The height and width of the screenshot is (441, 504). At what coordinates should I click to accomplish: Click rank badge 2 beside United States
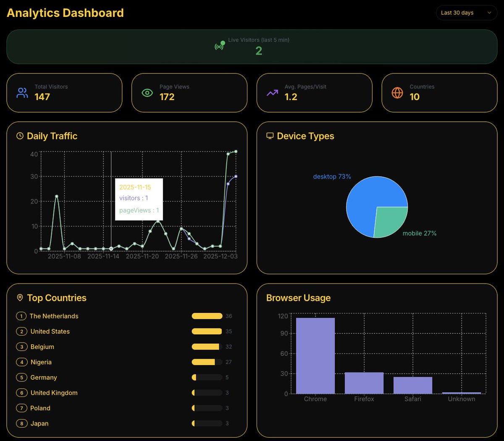pyautogui.click(x=21, y=331)
